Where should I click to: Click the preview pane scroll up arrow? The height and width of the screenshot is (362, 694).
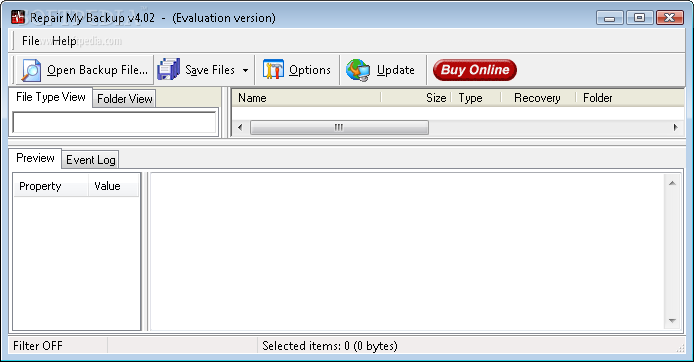(672, 183)
